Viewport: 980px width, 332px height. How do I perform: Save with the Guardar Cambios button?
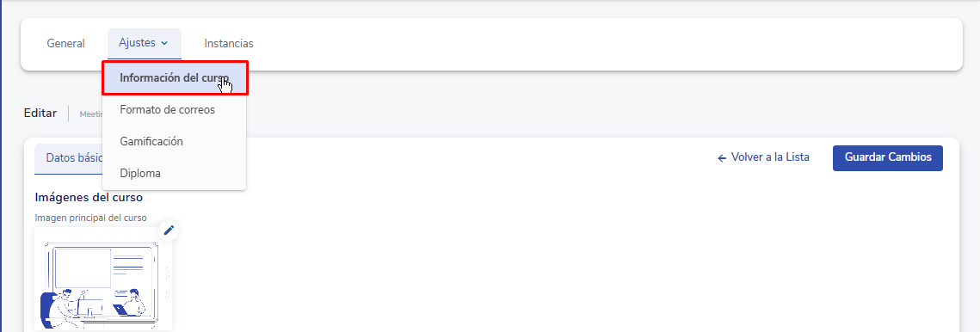pos(887,157)
